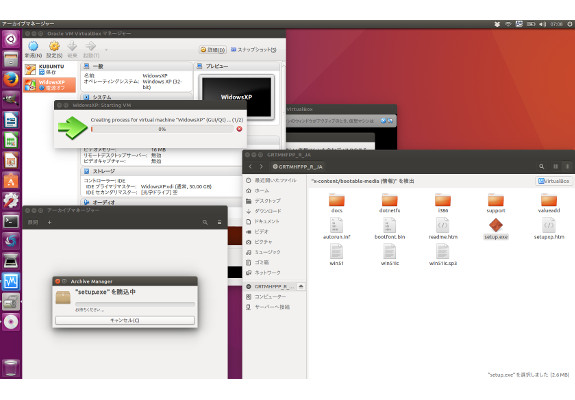Switch to the Snapshots view button
The height and width of the screenshot is (400, 575).
(x=253, y=49)
